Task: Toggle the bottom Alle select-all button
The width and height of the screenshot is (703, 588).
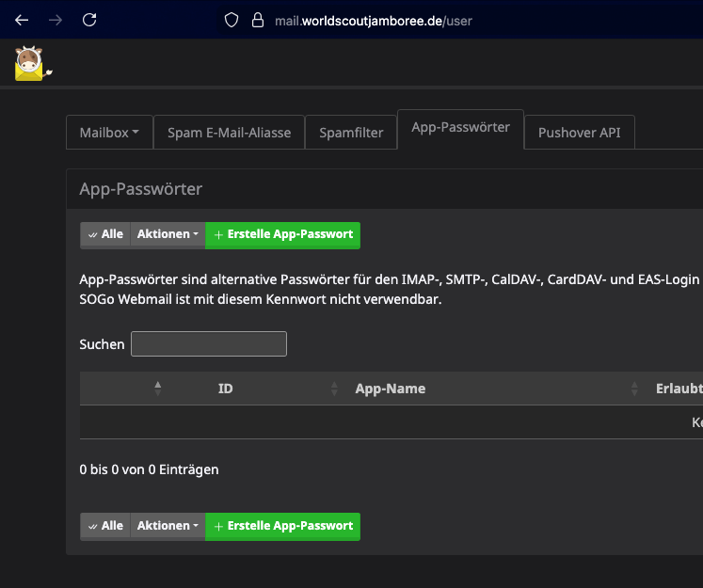Action: [x=104, y=526]
